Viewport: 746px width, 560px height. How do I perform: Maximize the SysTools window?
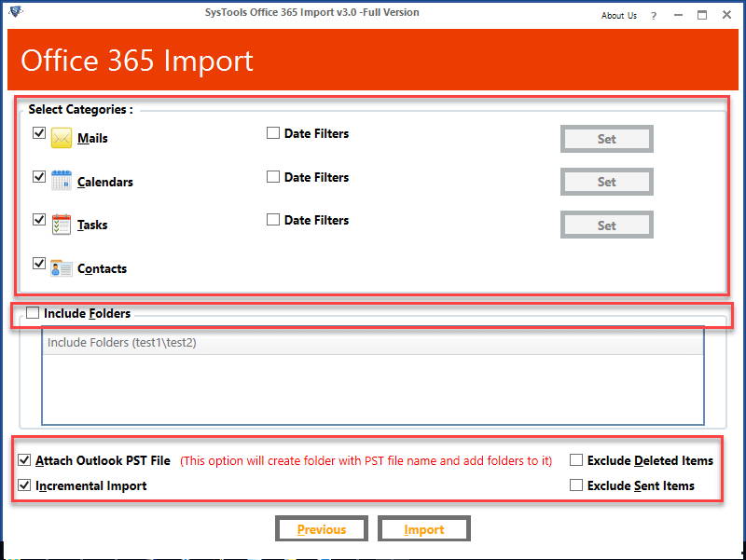click(x=702, y=15)
